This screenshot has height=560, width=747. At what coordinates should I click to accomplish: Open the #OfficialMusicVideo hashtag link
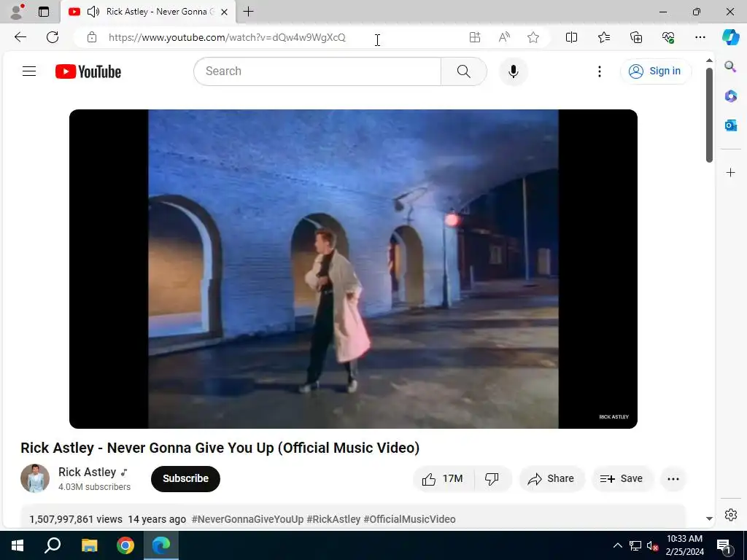(x=410, y=519)
